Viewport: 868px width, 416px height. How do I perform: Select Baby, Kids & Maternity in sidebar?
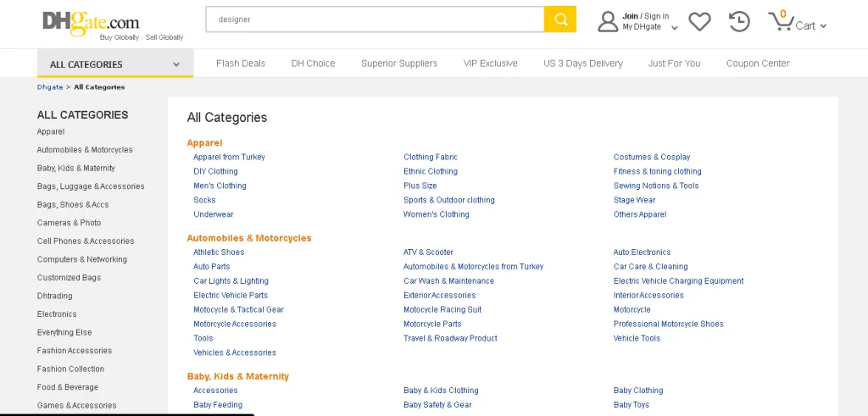click(x=75, y=168)
